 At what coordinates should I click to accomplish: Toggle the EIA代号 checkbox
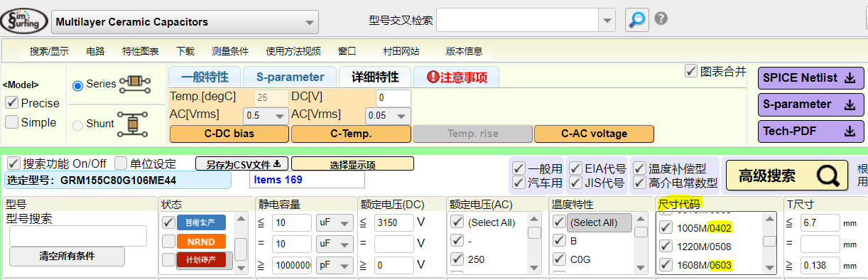click(x=576, y=168)
